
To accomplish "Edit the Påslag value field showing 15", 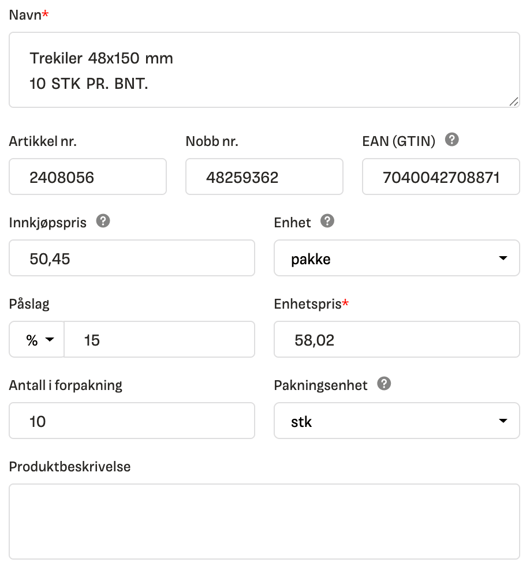I will [159, 340].
